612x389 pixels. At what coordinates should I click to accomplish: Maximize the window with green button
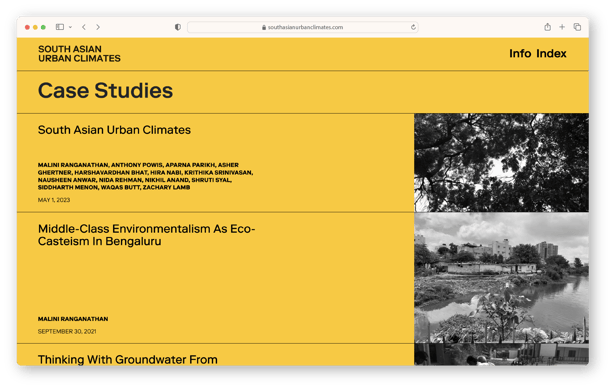pyautogui.click(x=43, y=27)
